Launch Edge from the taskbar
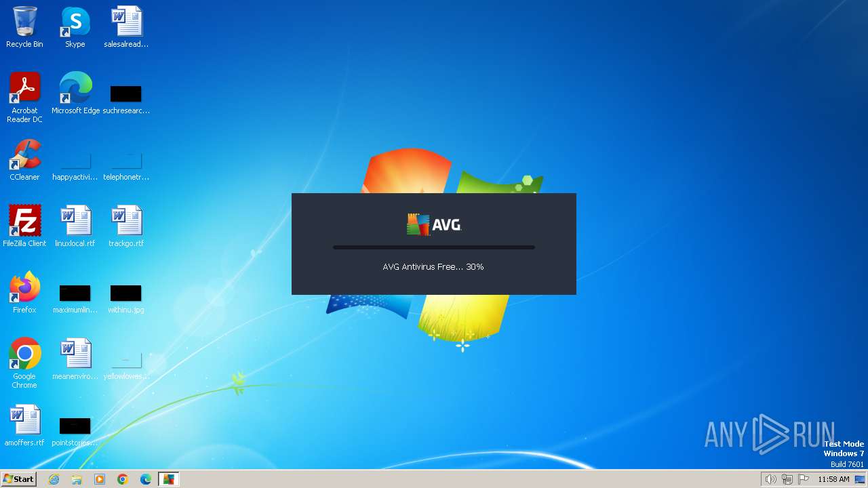868x488 pixels. click(x=146, y=479)
